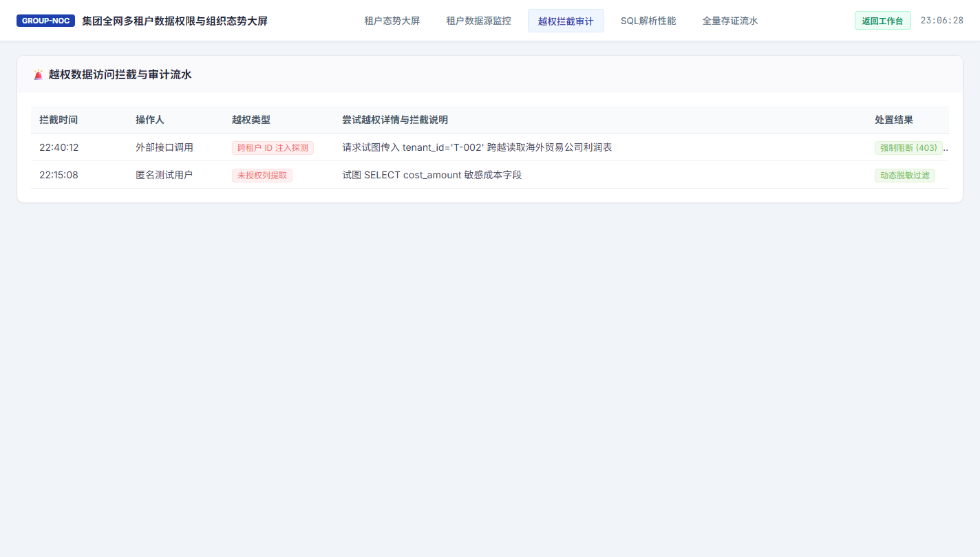980x557 pixels.
Task: Go to SQL解析性能 tab
Action: [x=648, y=21]
